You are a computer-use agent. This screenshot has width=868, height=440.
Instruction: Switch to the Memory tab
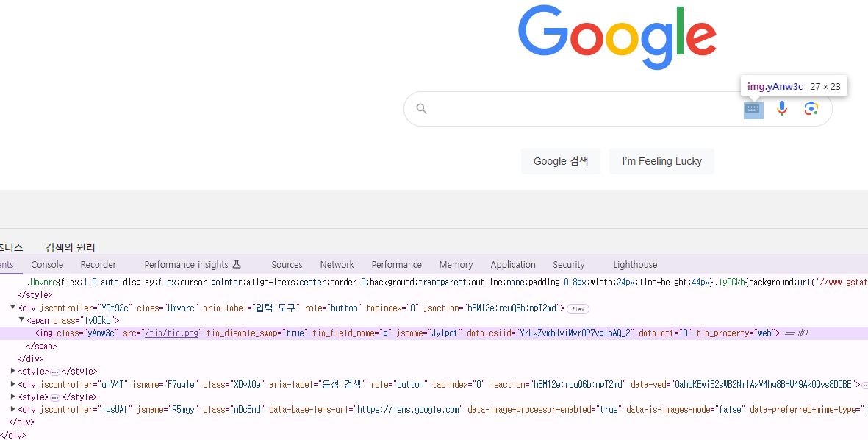pyautogui.click(x=456, y=265)
